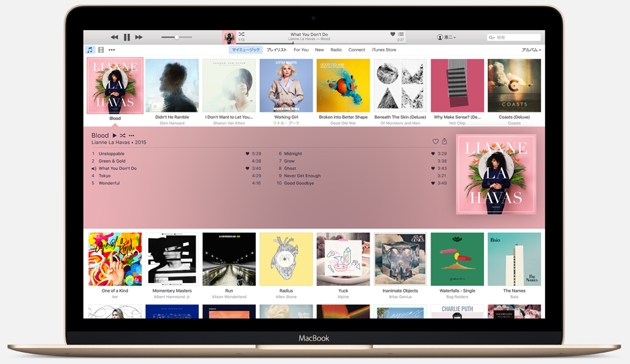The height and width of the screenshot is (364, 630).
Task: Click the share icon for Blood album
Action: 444,142
